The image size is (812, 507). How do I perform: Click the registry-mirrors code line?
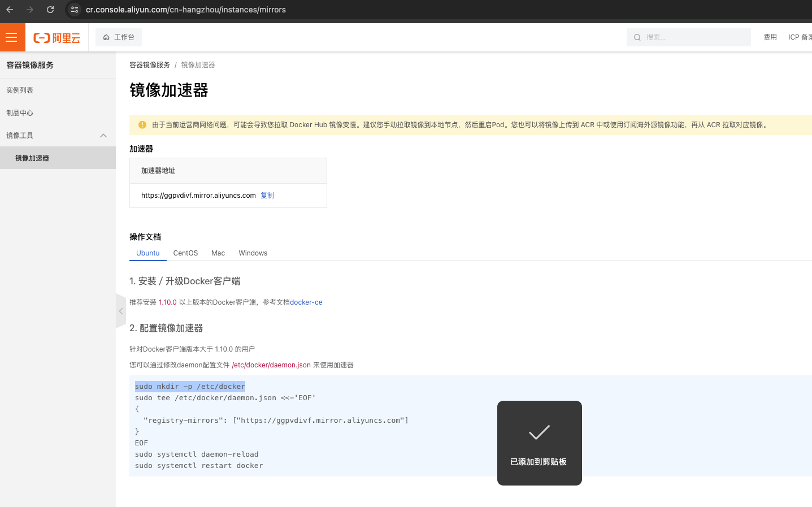276,421
